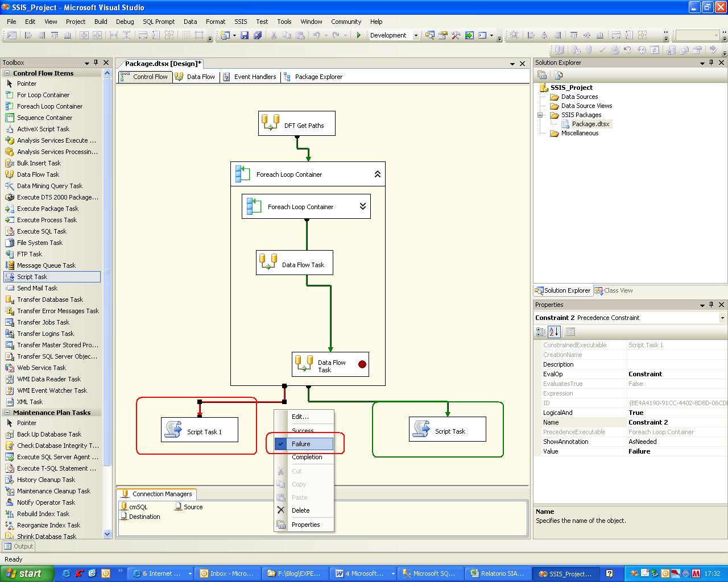Click the Alphabetical sort icon in Properties
Image resolution: width=728 pixels, height=582 pixels.
(555, 332)
